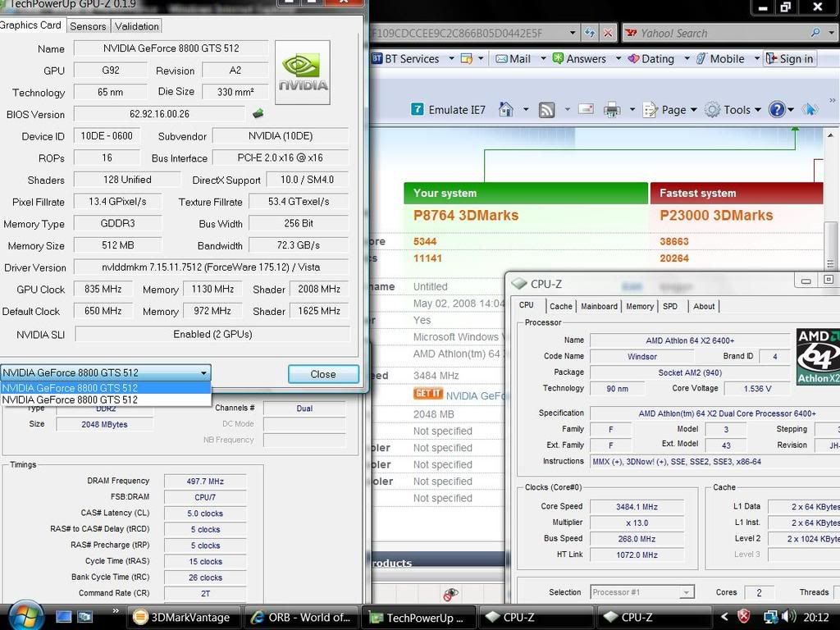The width and height of the screenshot is (840, 630).
Task: Click the red security shield tray icon
Action: (x=744, y=617)
